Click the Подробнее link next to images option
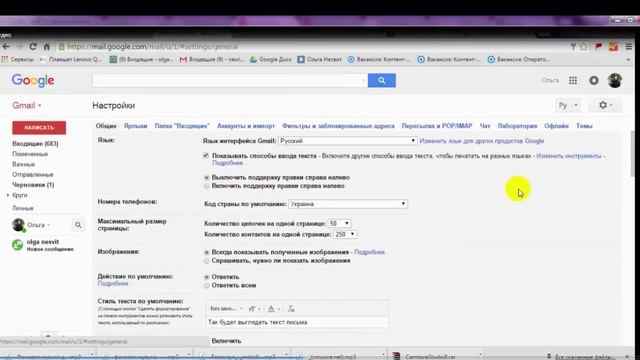640x360 pixels. coord(369,252)
